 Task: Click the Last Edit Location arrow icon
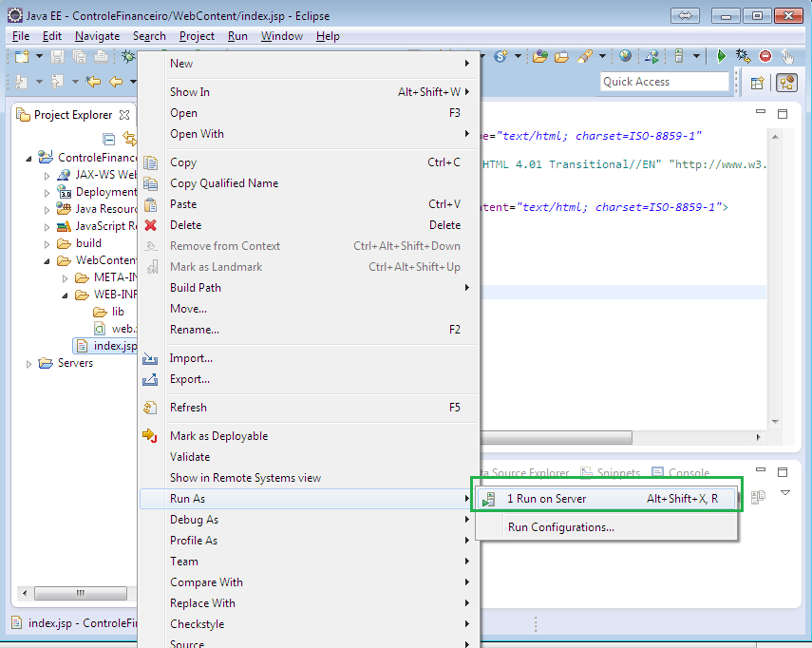pos(93,82)
